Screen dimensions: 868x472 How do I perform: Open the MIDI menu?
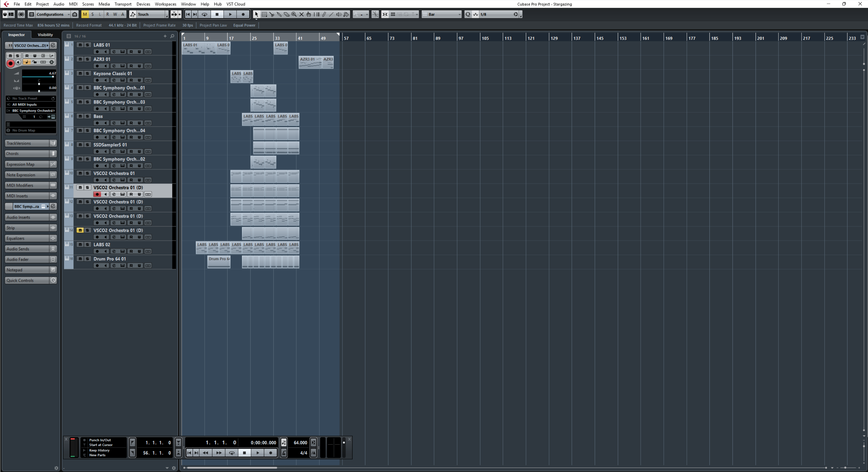click(73, 4)
